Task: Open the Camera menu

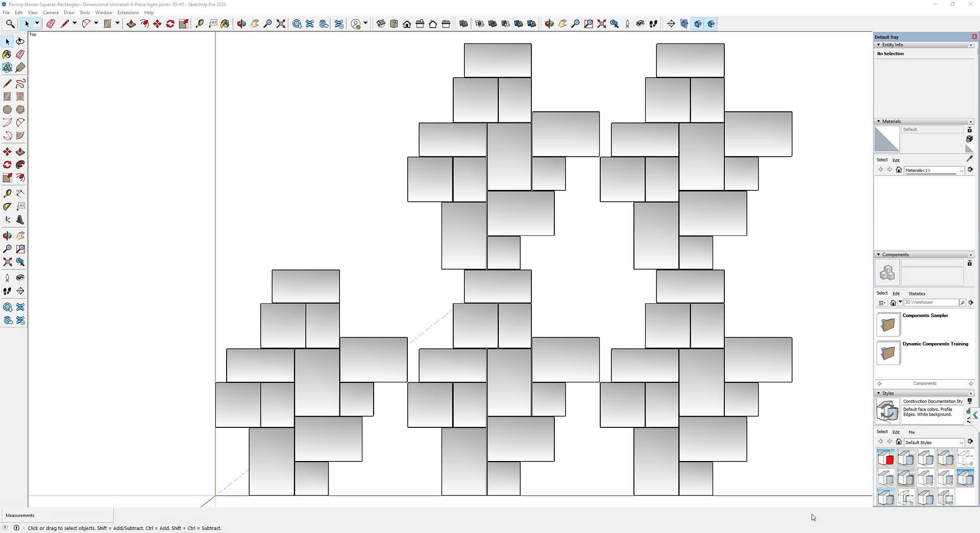Action: coord(51,13)
